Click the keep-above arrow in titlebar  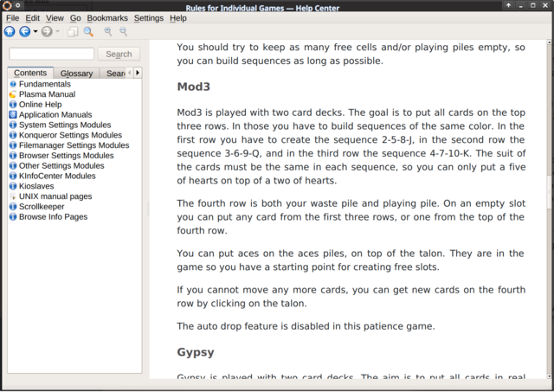(x=508, y=5)
